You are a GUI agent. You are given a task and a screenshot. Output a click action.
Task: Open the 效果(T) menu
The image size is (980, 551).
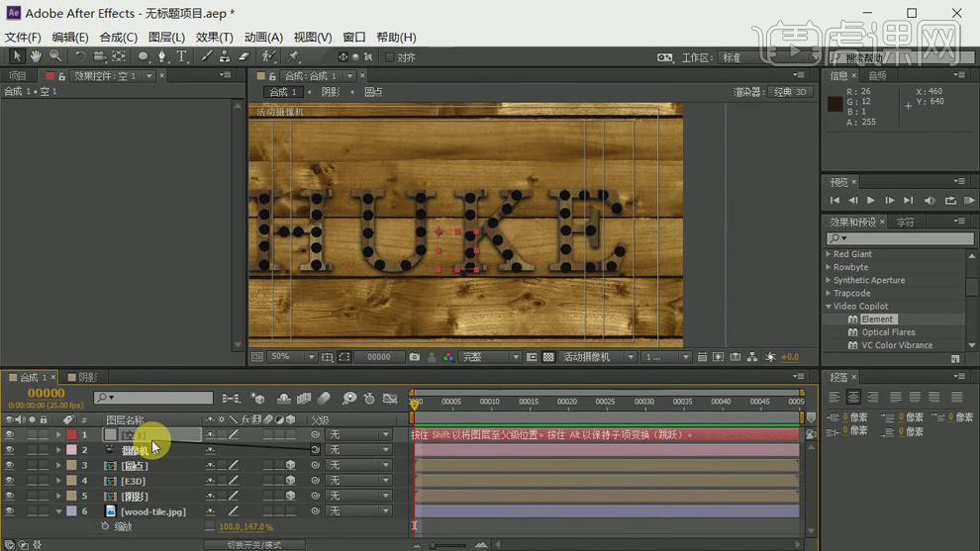pyautogui.click(x=214, y=38)
